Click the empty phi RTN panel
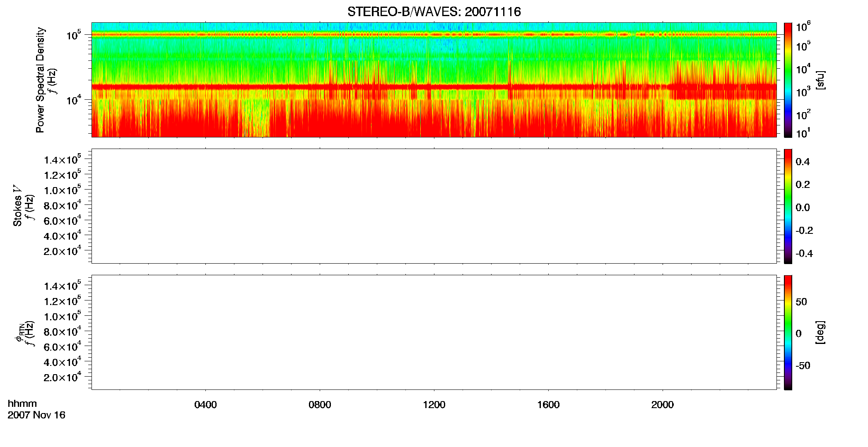Viewport: 868px width, 447px height. [x=434, y=332]
